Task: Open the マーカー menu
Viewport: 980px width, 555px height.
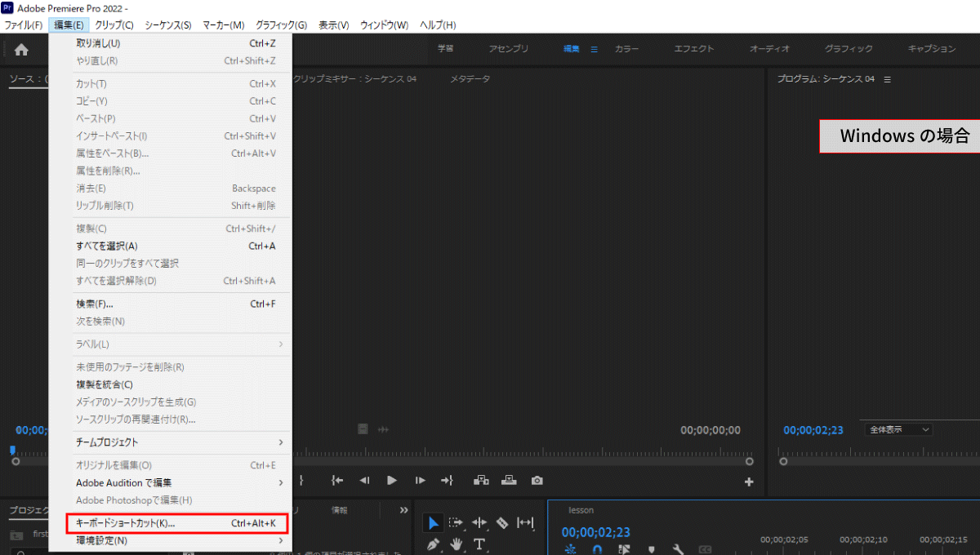Action: pyautogui.click(x=224, y=25)
